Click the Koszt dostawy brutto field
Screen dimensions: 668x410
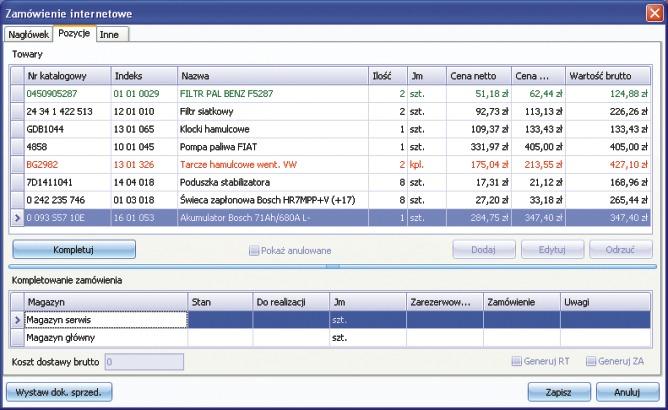144,362
